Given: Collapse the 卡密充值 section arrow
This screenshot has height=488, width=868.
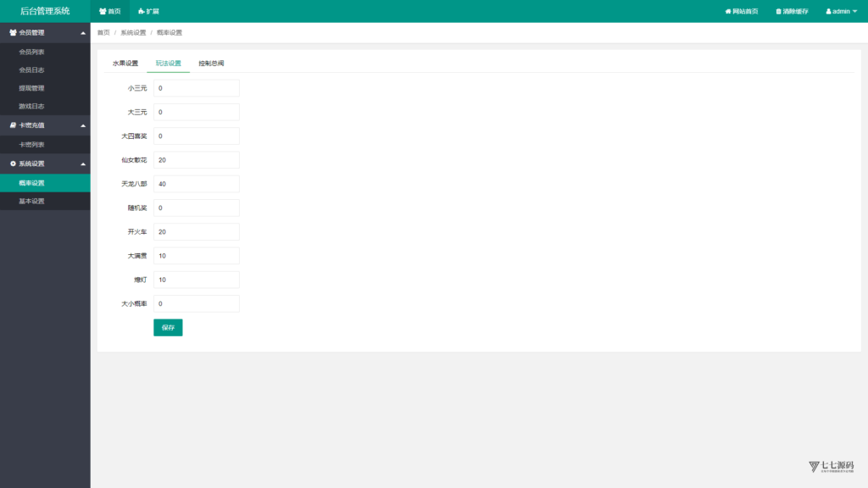Looking at the screenshot, I should tap(82, 125).
